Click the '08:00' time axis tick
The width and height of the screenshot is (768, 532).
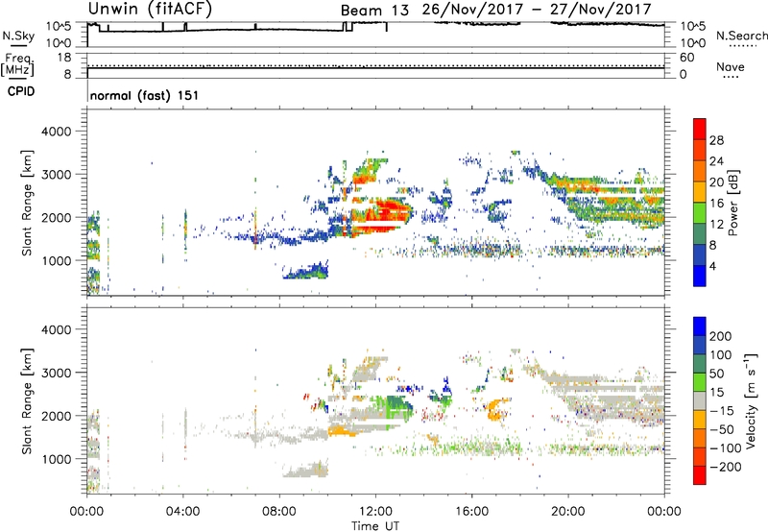pyautogui.click(x=279, y=512)
